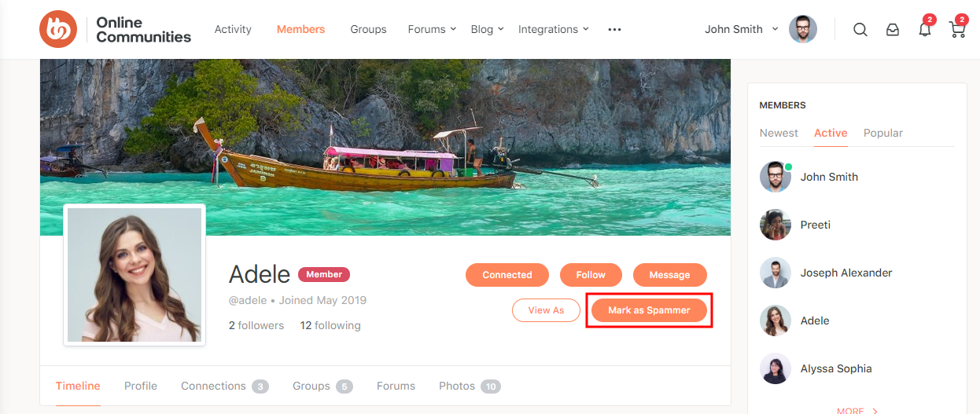
Task: Open the notifications bell icon
Action: (925, 30)
